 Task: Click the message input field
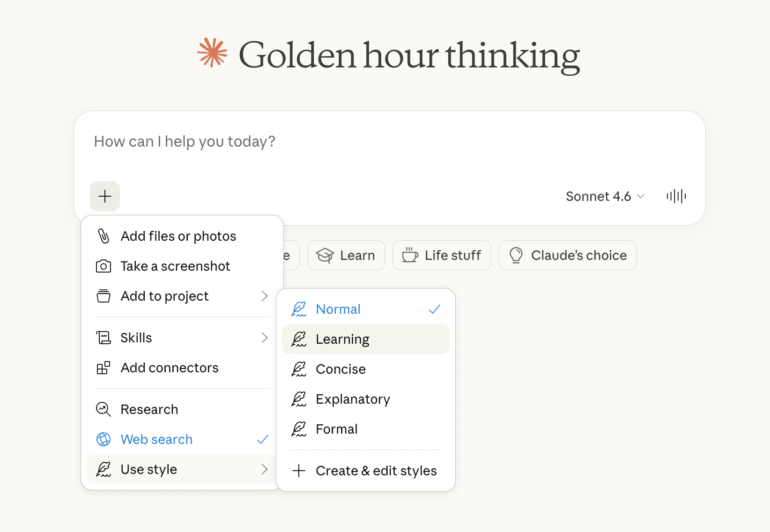[328, 141]
